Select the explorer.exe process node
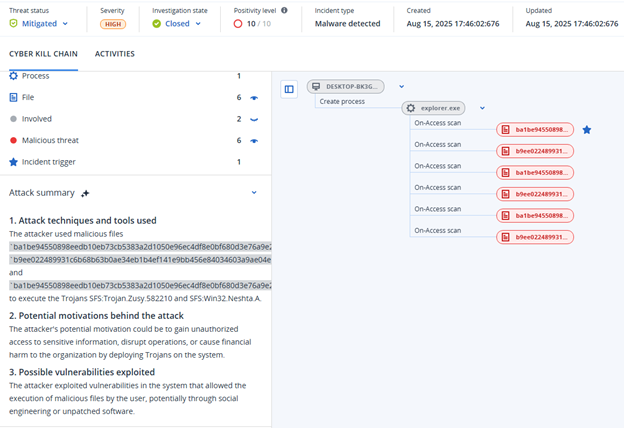Screen dimensions: 624x428 click(x=438, y=108)
